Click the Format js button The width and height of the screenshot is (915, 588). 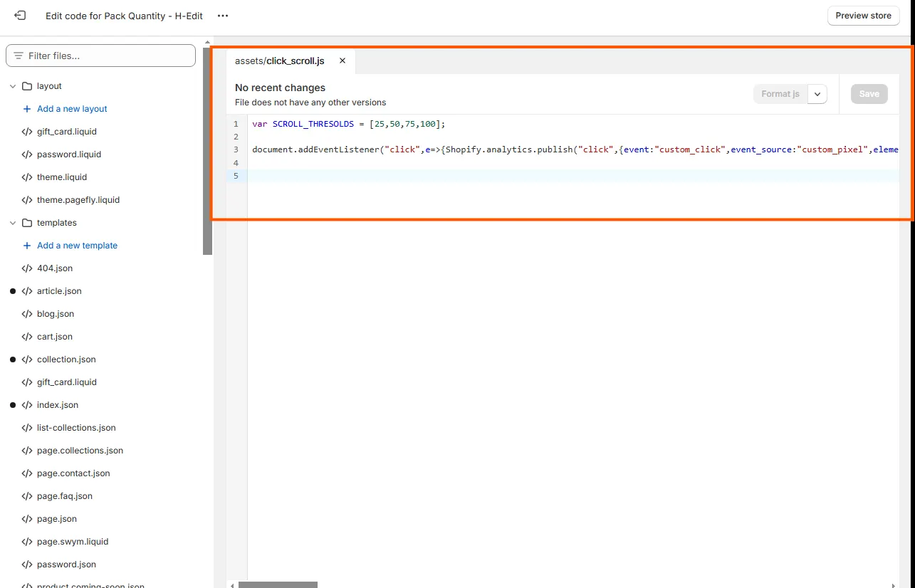coord(780,94)
